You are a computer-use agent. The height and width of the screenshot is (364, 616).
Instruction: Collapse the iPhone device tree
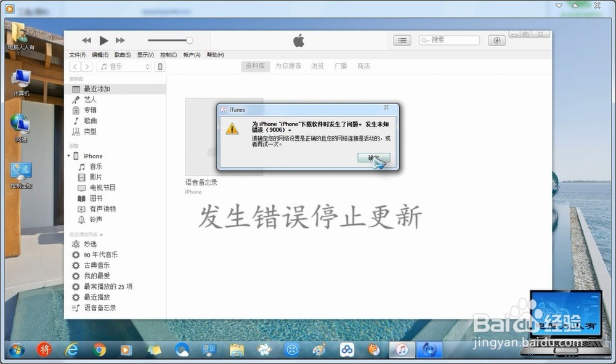[69, 156]
